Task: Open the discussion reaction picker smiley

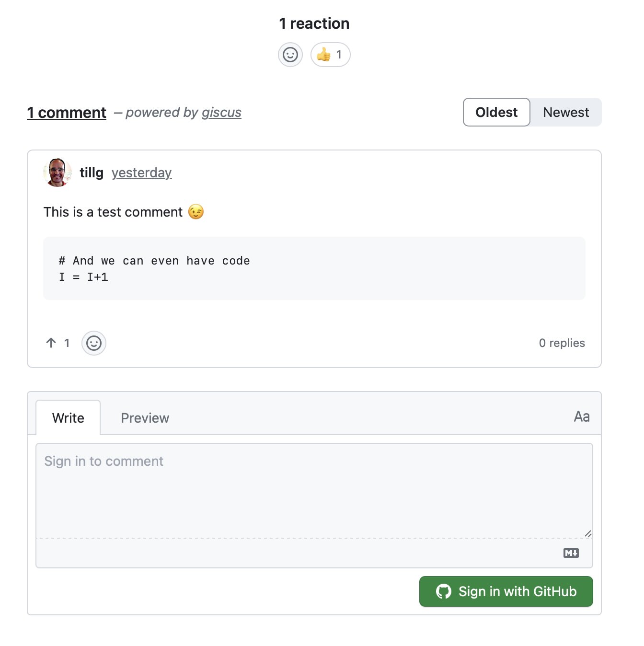Action: [x=290, y=55]
